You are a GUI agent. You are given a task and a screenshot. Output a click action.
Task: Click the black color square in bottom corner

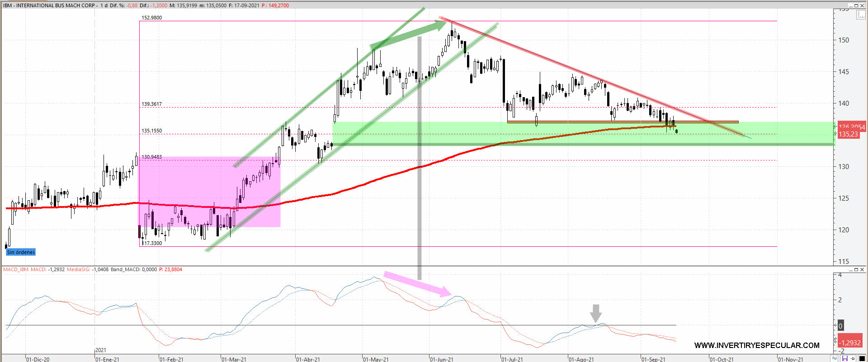[x=862, y=358]
